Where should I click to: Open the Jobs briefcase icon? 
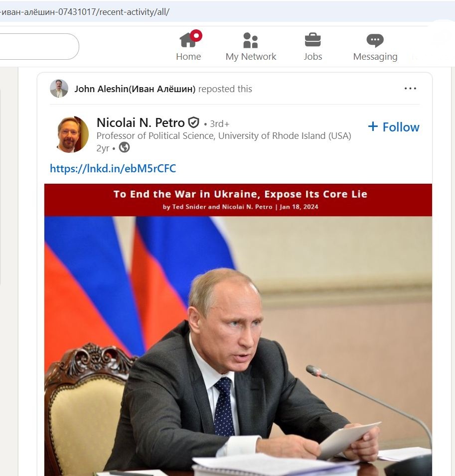(312, 40)
